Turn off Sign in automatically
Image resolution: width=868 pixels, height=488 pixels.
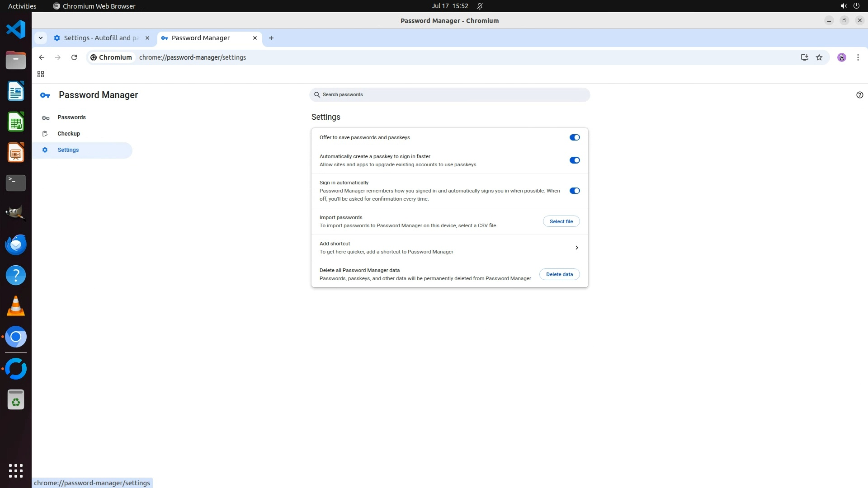click(574, 191)
